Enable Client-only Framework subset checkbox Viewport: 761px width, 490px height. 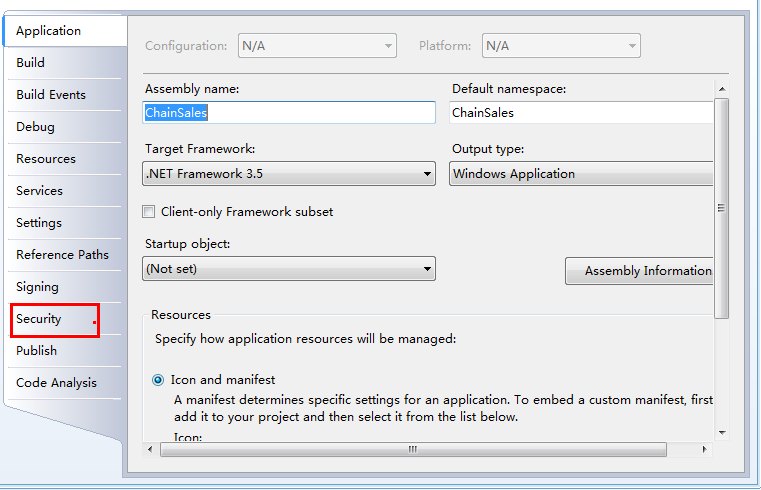point(149,212)
